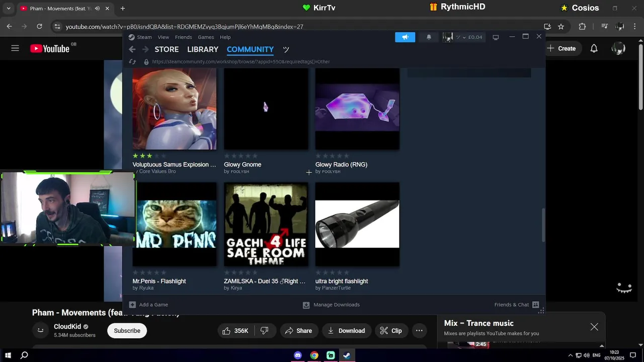The image size is (644, 362).
Task: Open ultra bright flashlight thumbnail
Action: (357, 224)
